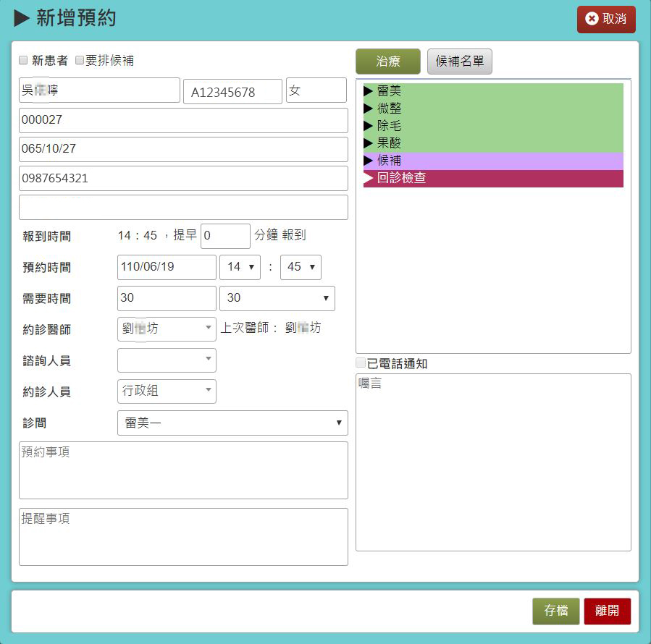Switch to the 候補名單 tab
The height and width of the screenshot is (644, 651).
pyautogui.click(x=460, y=62)
